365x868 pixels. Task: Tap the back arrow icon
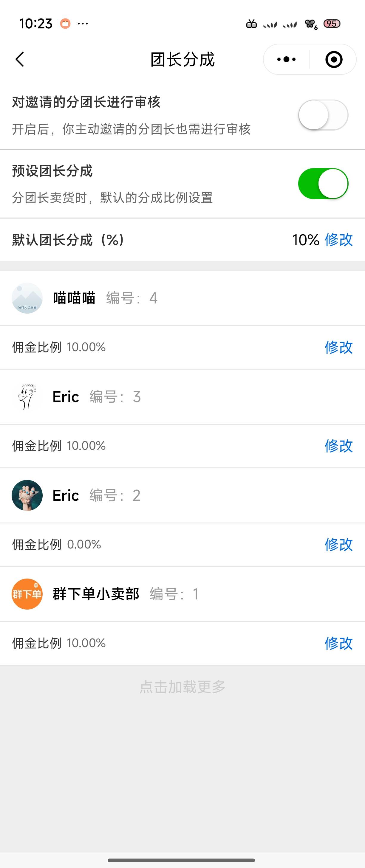click(x=20, y=59)
